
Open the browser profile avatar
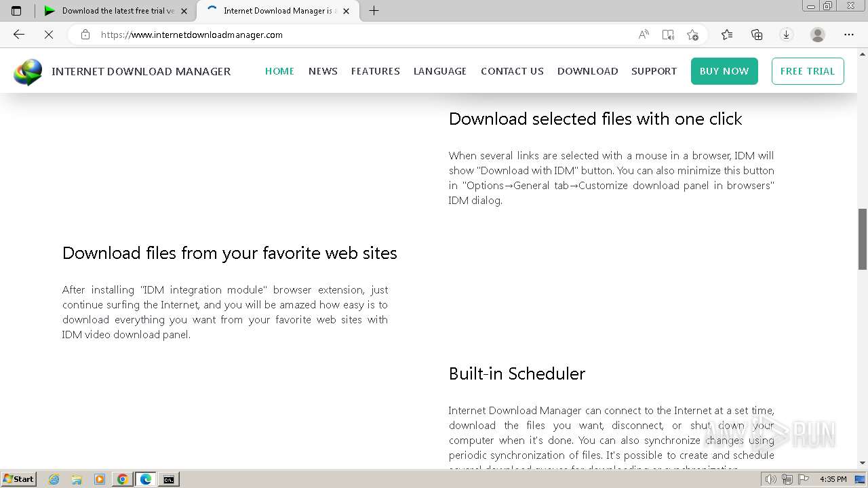[818, 35]
